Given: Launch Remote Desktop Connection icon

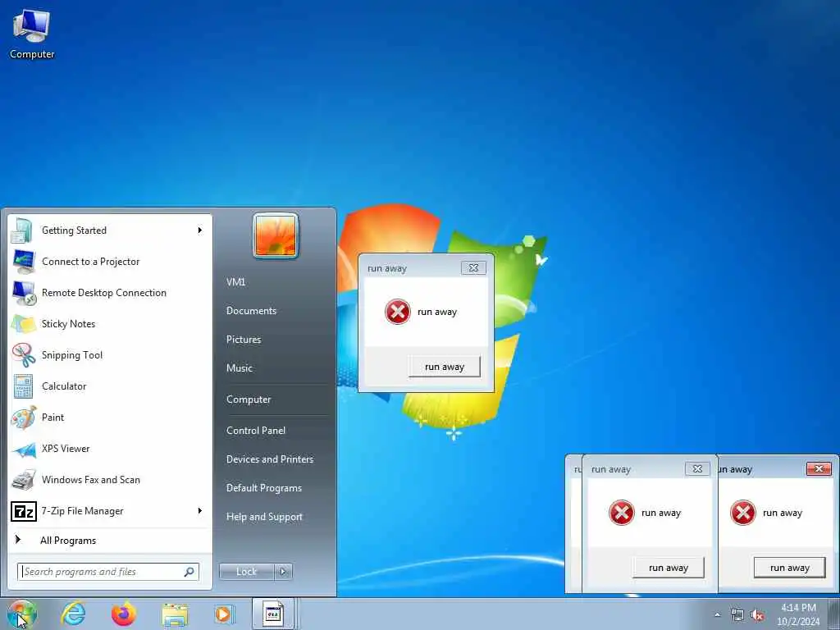Looking at the screenshot, I should click(x=24, y=293).
